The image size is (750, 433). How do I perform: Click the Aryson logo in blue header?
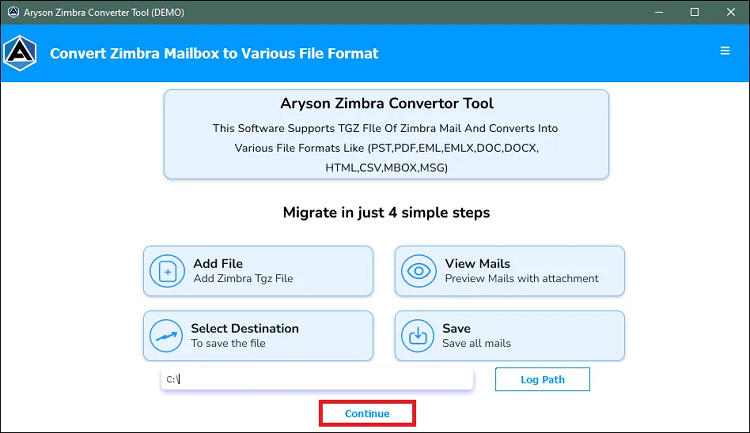point(20,53)
